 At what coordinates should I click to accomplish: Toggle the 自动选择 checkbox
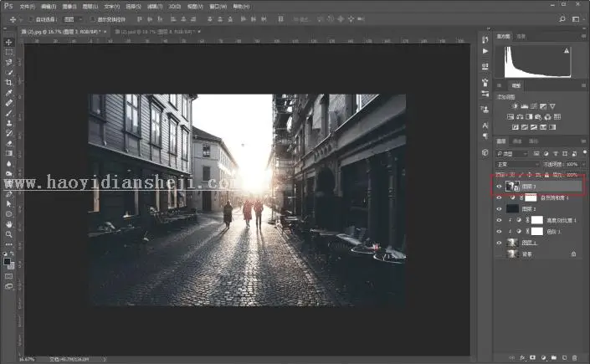pyautogui.click(x=31, y=19)
